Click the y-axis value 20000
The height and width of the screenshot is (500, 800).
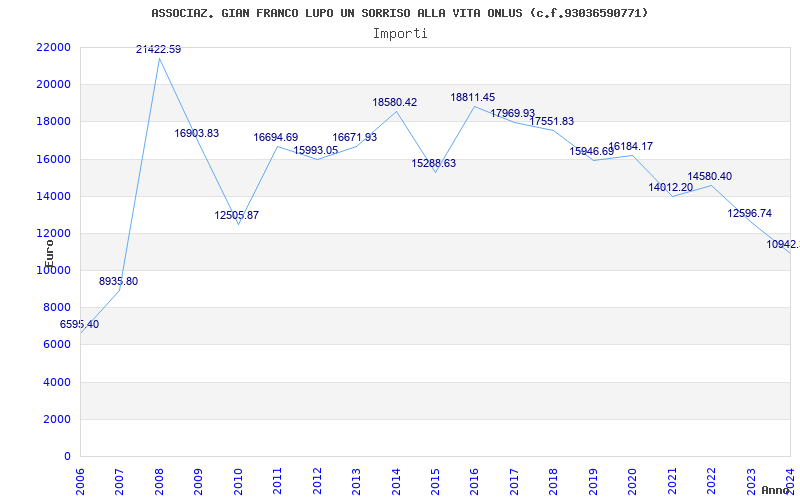pyautogui.click(x=54, y=85)
